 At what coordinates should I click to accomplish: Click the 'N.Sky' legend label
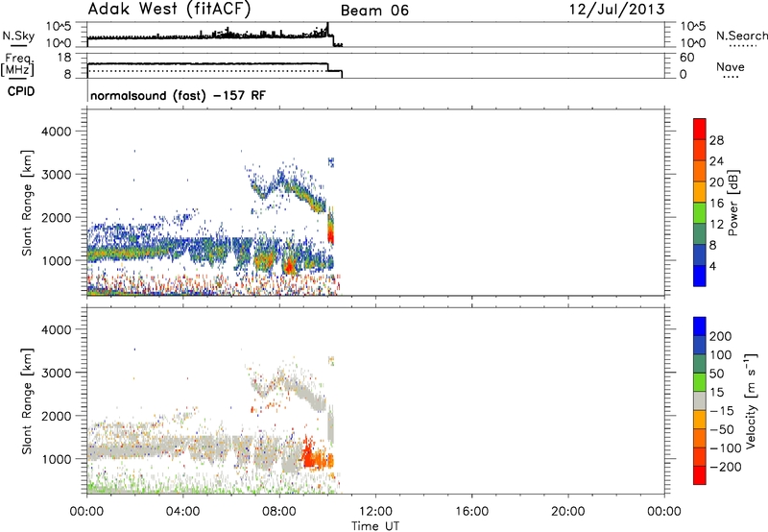point(18,36)
